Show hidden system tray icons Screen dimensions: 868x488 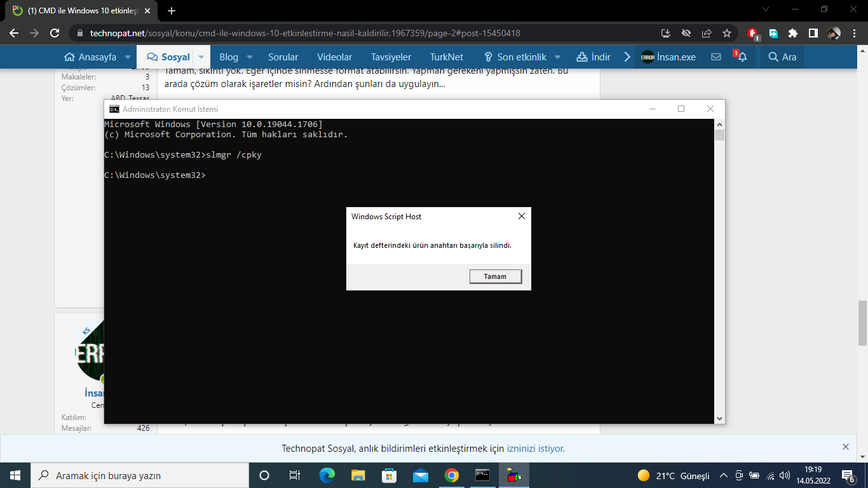(723, 475)
